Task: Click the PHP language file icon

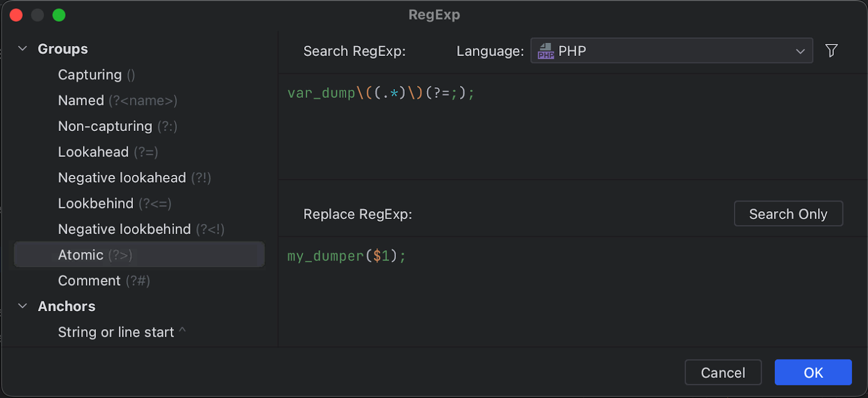Action: pos(546,51)
